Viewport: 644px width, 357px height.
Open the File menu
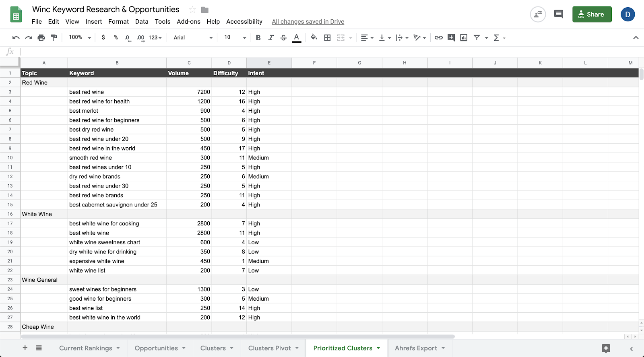(x=37, y=22)
